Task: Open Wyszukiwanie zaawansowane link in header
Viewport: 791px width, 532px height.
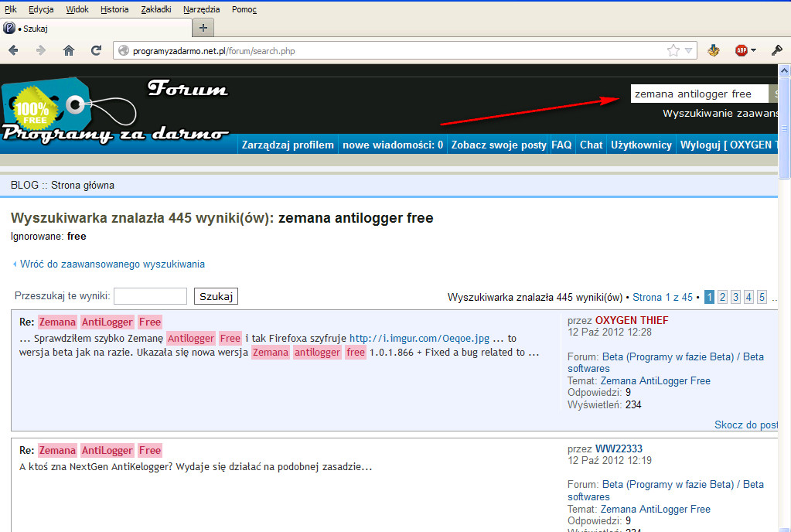Action: tap(721, 114)
